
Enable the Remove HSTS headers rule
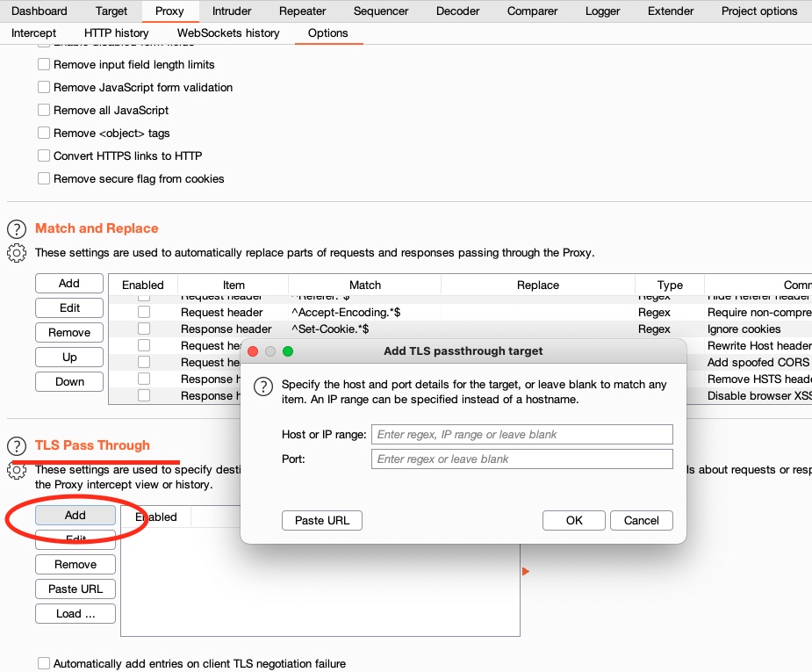144,379
